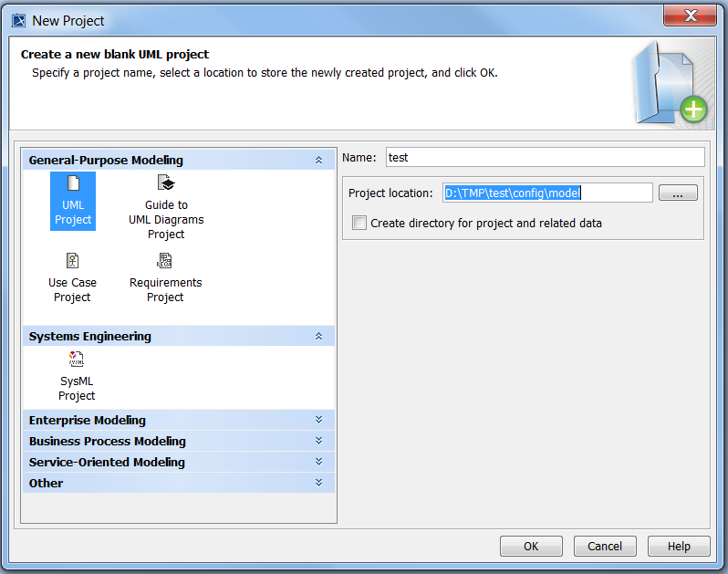Click into the Name text field
The height and width of the screenshot is (574, 728).
(546, 158)
